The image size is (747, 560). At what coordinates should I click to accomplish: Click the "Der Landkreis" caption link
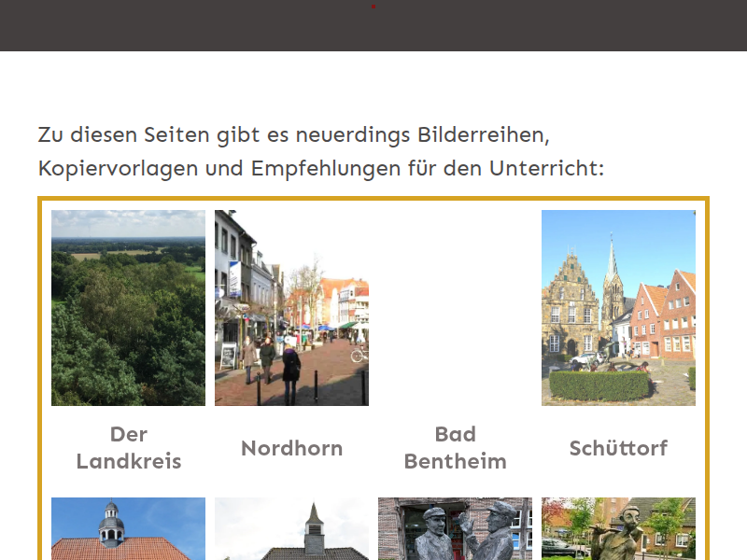tap(128, 447)
